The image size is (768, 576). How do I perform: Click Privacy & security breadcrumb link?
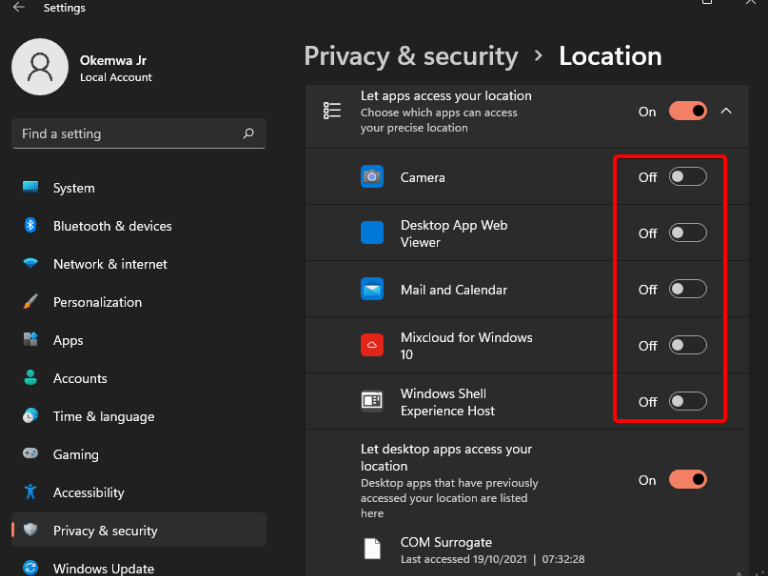tap(410, 56)
